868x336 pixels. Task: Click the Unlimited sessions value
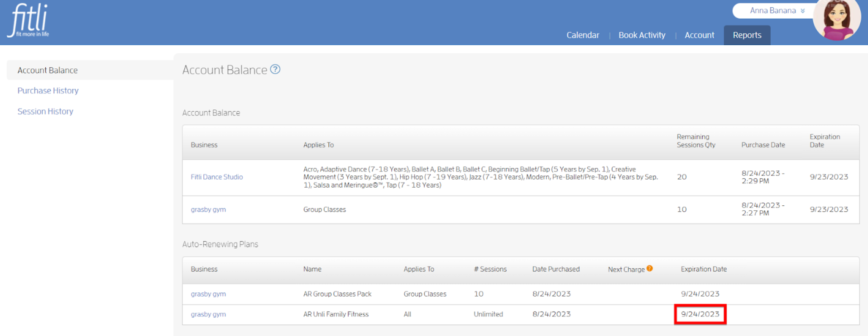click(x=488, y=314)
